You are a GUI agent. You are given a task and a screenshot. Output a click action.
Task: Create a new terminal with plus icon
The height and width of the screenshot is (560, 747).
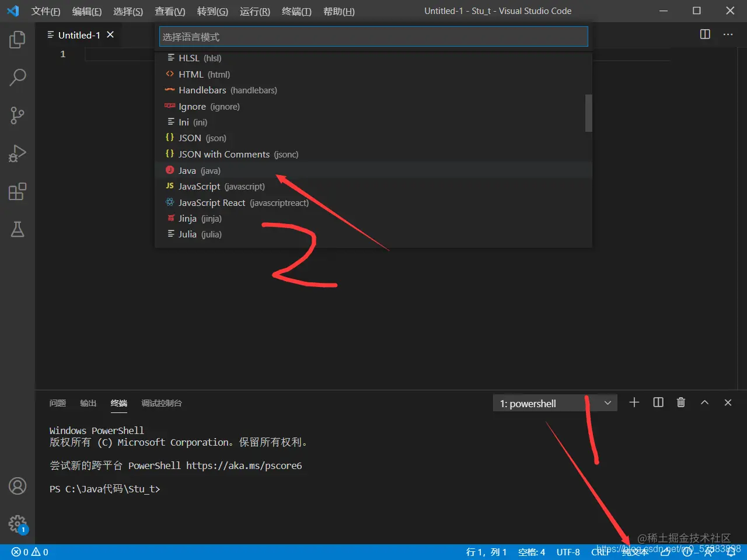(634, 402)
